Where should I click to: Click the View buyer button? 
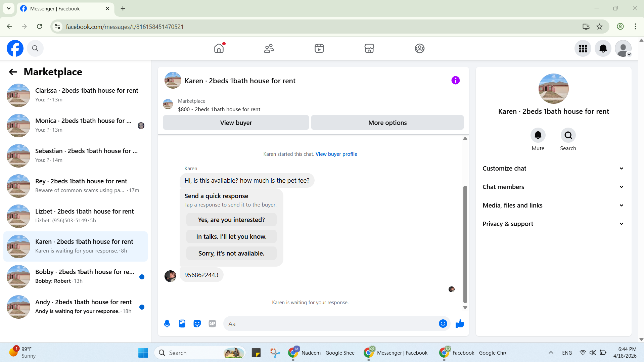click(236, 123)
